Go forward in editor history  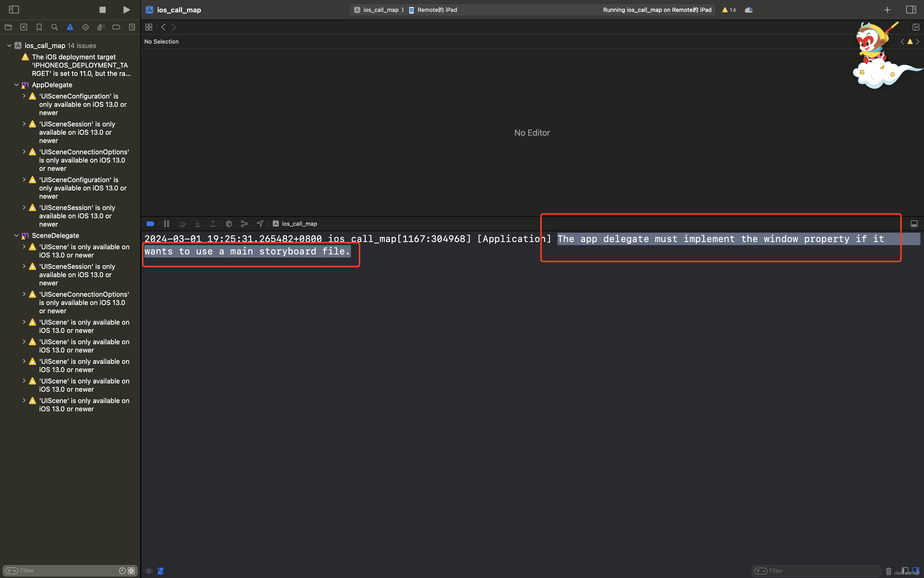point(174,27)
